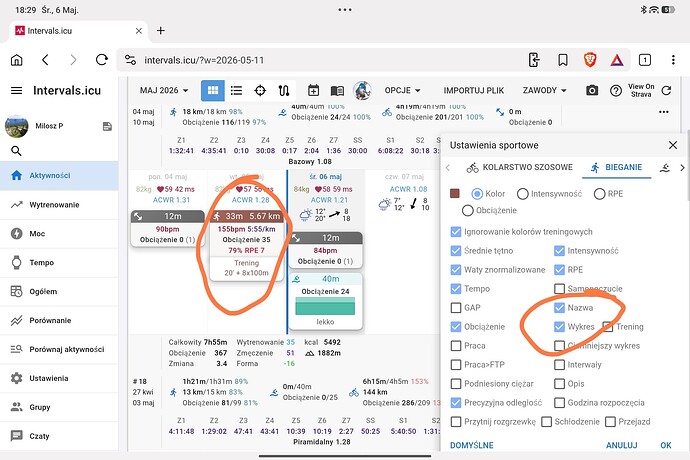Viewport: 690px width, 460px height.
Task: Open Porównanie in the sidebar
Action: click(x=59, y=320)
